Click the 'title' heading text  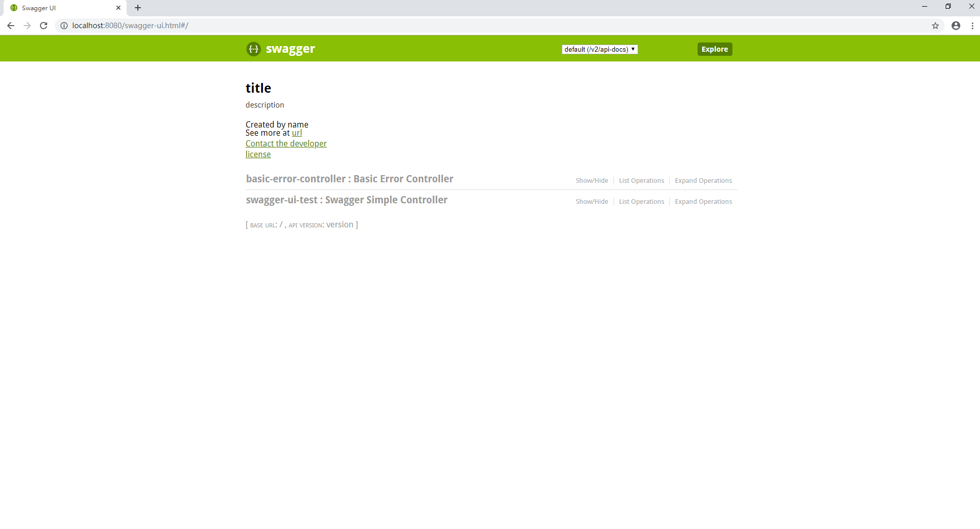click(x=258, y=88)
